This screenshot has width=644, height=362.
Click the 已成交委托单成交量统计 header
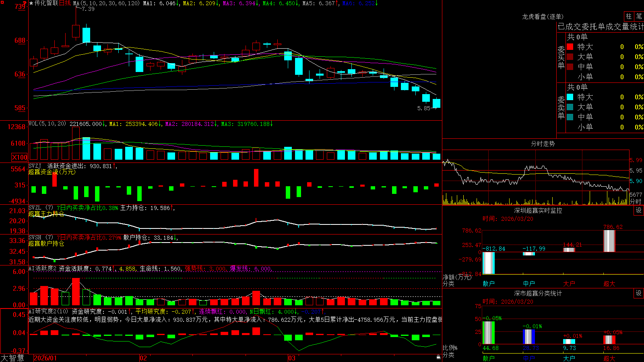click(601, 27)
